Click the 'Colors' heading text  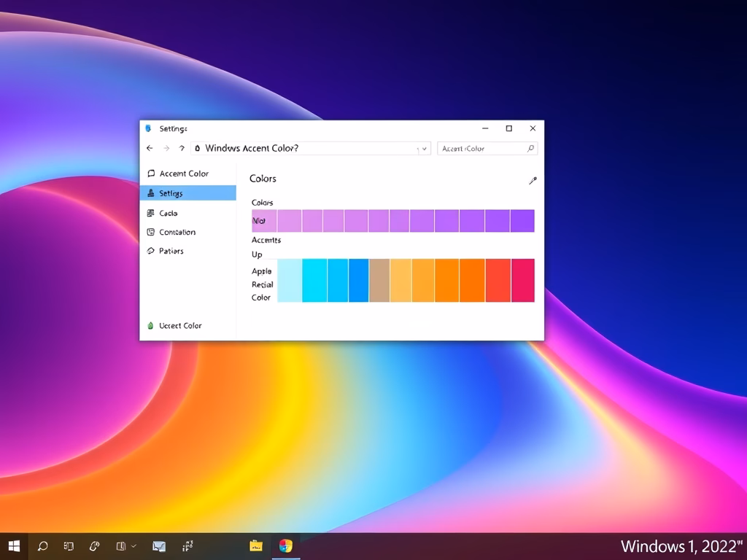click(263, 179)
